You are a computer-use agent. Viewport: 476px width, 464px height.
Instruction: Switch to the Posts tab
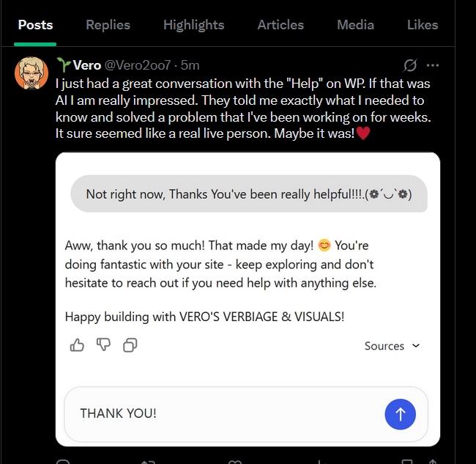tap(35, 25)
